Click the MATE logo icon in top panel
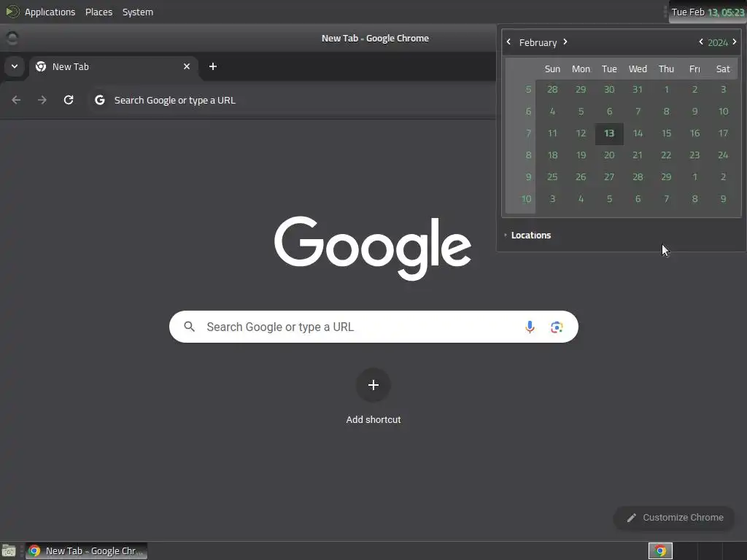 coord(12,12)
